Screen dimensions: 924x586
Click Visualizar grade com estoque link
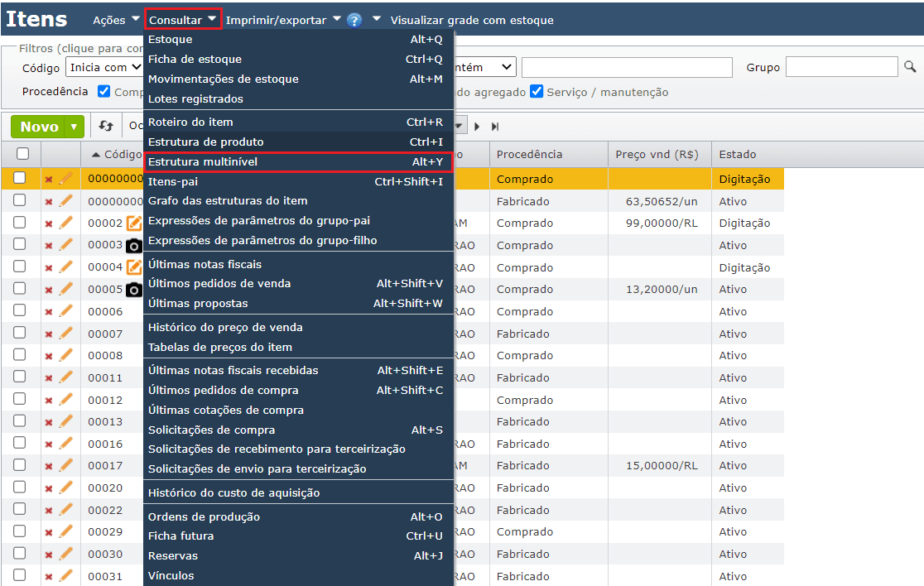472,20
